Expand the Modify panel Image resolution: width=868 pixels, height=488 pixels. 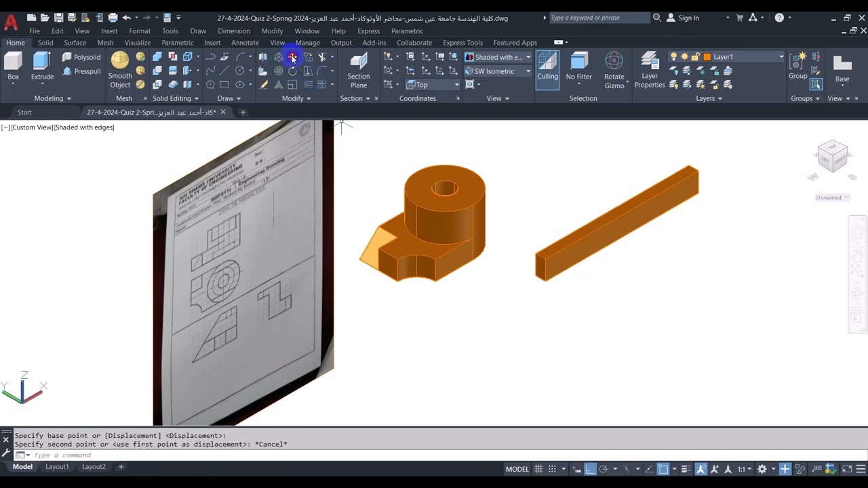pos(296,98)
